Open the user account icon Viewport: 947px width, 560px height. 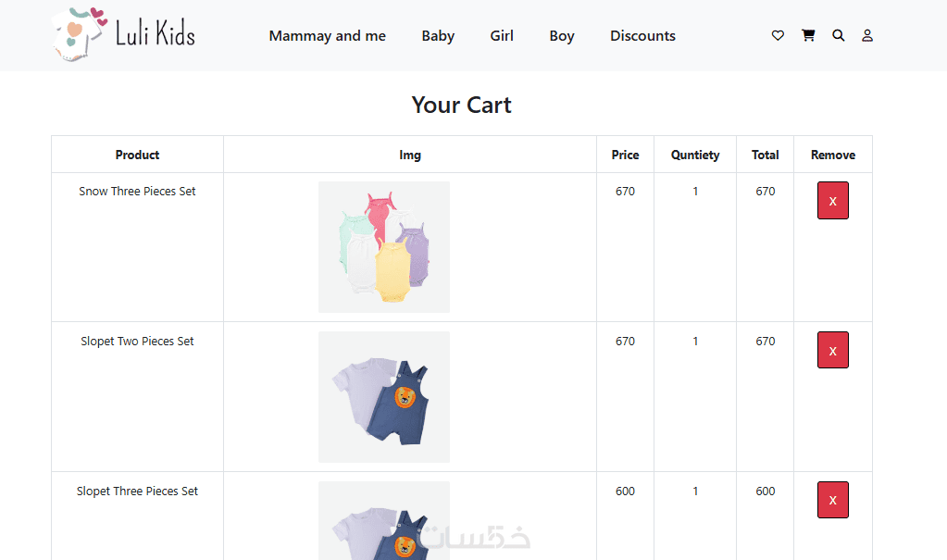click(x=867, y=36)
